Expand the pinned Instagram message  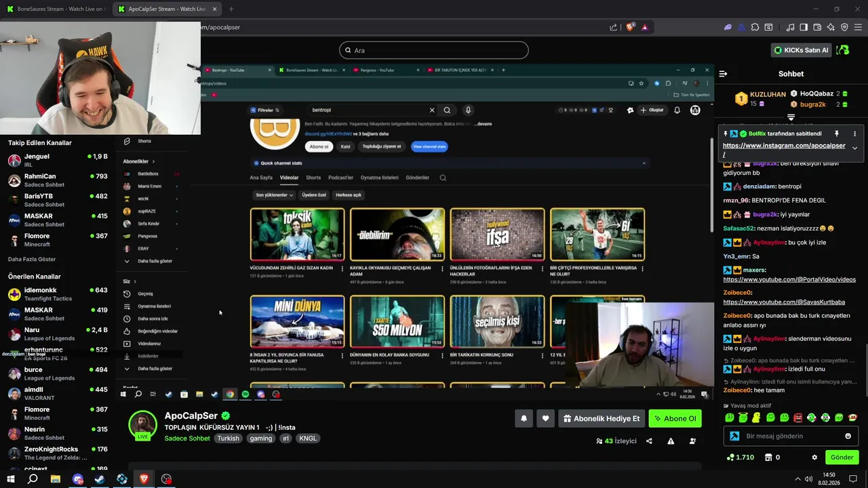(x=854, y=148)
